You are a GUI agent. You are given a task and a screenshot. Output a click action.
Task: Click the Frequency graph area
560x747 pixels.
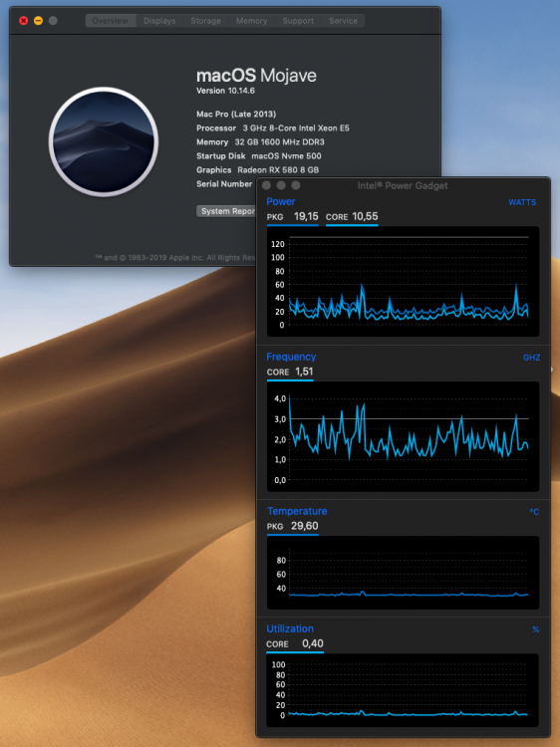(x=404, y=436)
